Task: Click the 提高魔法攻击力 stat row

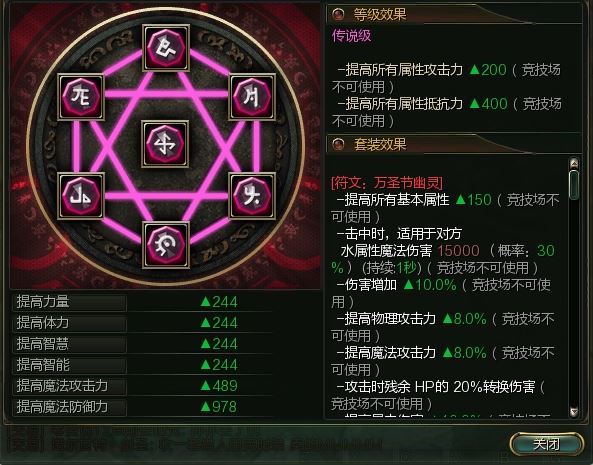Action: pos(142,386)
